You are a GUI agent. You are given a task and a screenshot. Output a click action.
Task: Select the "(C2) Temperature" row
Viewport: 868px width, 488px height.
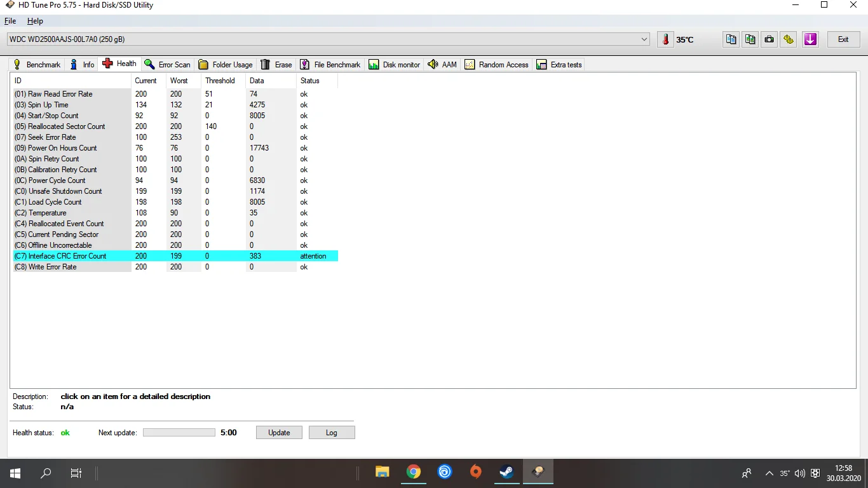[x=175, y=213]
